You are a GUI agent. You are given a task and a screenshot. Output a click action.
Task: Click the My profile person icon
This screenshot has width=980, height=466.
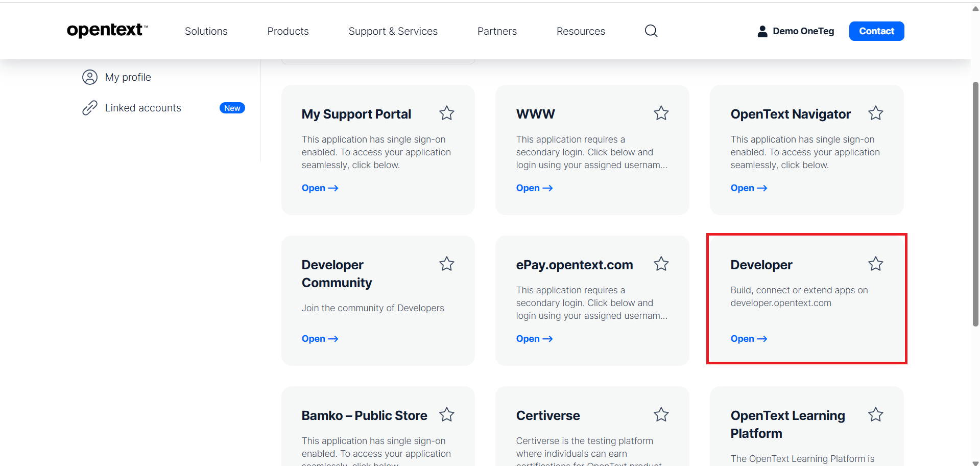pos(90,77)
